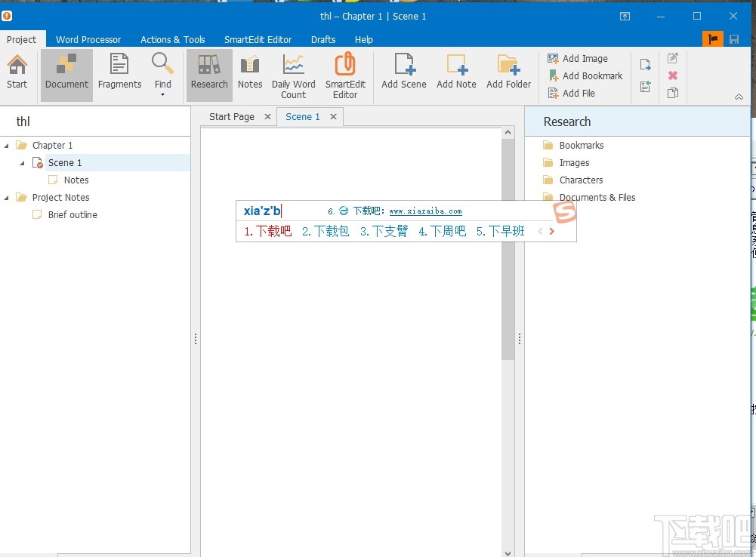The height and width of the screenshot is (557, 756).
Task: Open the Daily Word Count tool
Action: point(293,72)
